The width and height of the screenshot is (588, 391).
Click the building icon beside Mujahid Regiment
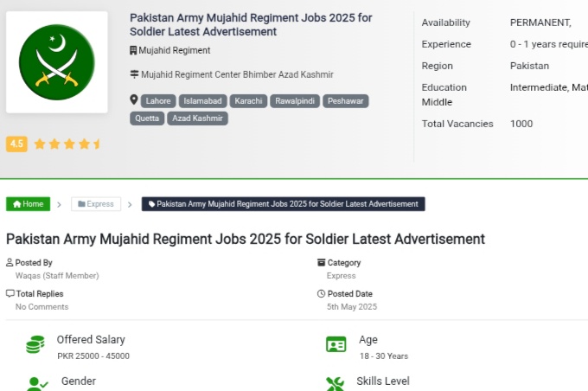click(x=133, y=50)
